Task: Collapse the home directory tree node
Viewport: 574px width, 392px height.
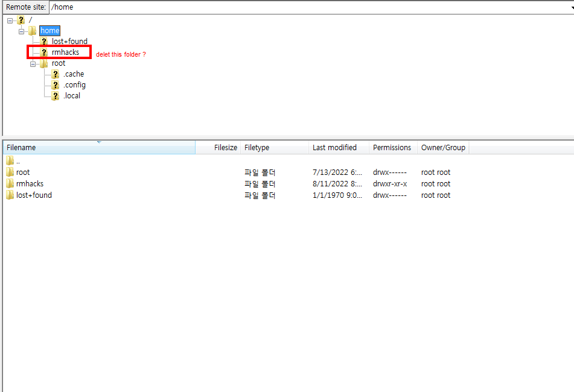Action: (21, 30)
